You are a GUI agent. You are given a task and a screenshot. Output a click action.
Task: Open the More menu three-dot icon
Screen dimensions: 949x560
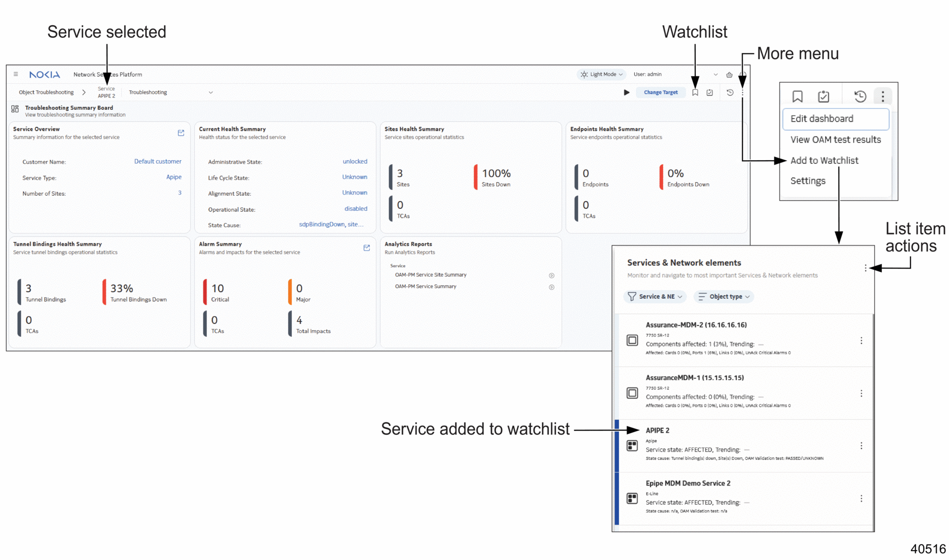point(743,92)
